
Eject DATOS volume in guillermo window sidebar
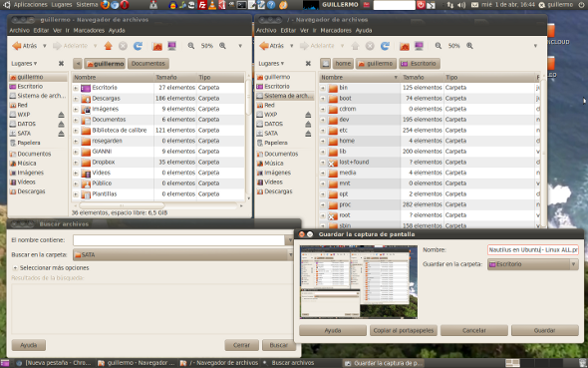coord(61,125)
